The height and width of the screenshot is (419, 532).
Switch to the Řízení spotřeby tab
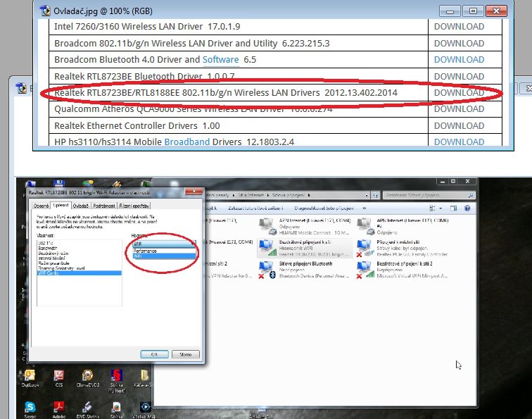134,206
